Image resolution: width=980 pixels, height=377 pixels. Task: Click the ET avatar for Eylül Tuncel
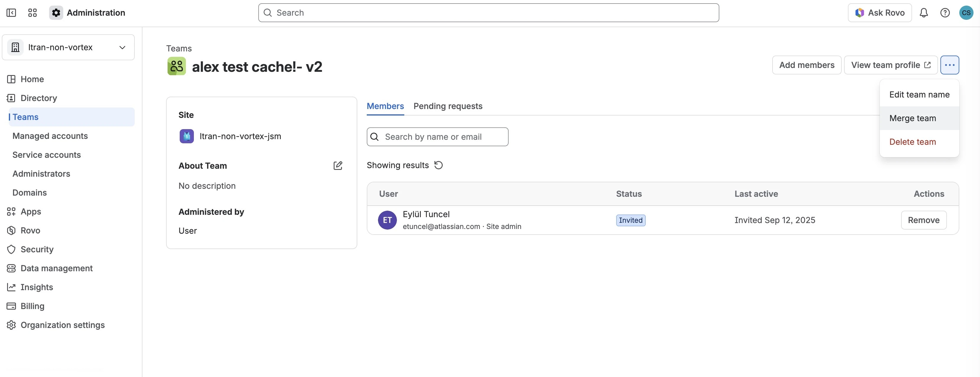[x=387, y=220]
